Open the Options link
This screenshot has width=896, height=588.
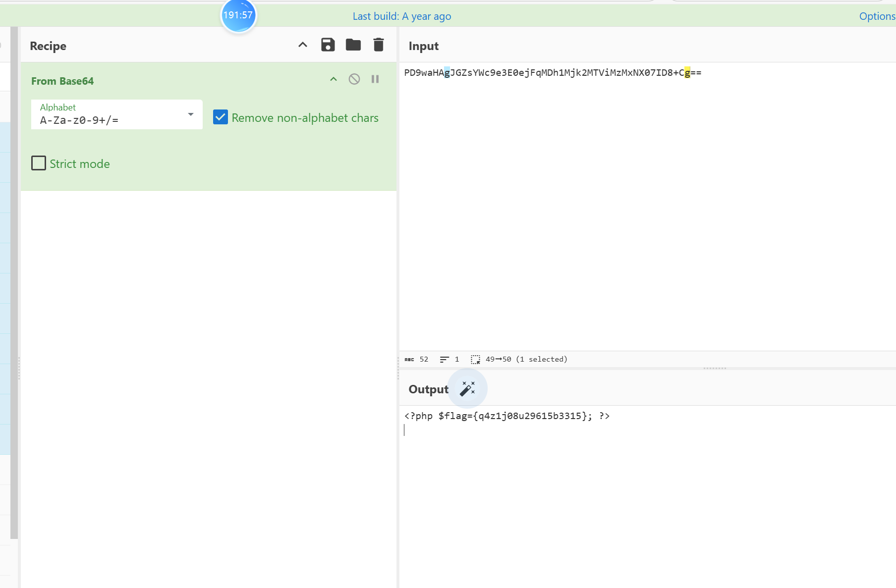(x=877, y=16)
